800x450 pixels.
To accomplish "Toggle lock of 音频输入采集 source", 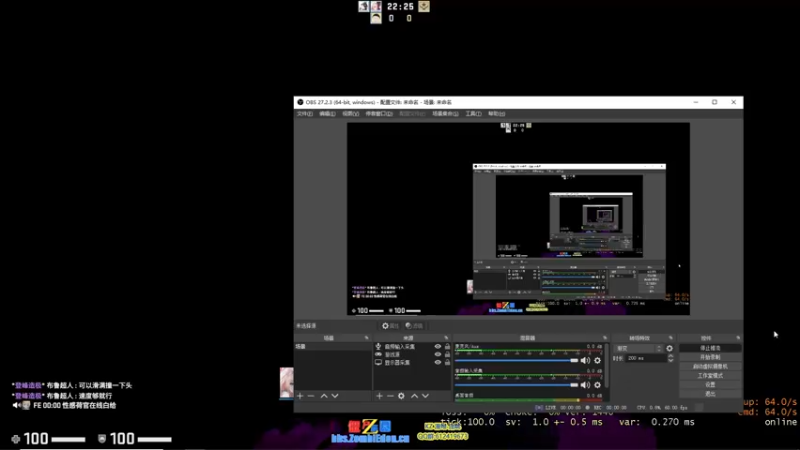I will pos(447,346).
